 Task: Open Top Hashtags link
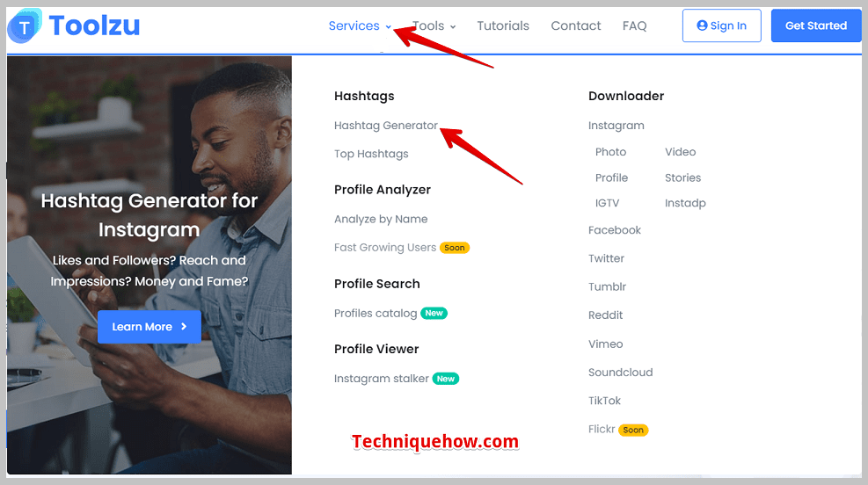click(x=371, y=154)
